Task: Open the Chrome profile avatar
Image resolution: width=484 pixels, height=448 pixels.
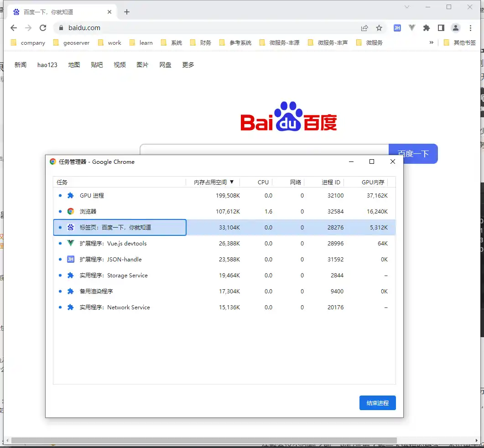Action: (x=456, y=28)
